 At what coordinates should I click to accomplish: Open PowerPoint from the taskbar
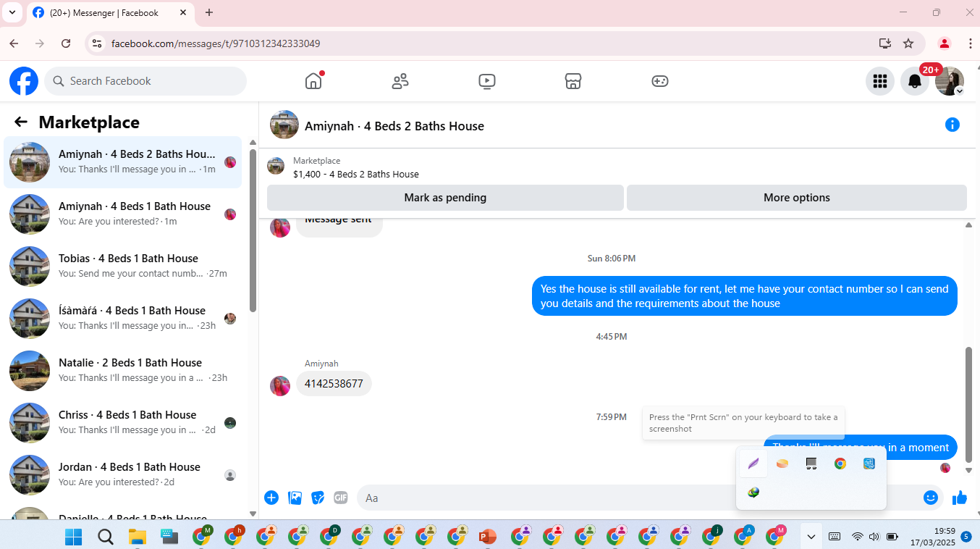coord(487,537)
